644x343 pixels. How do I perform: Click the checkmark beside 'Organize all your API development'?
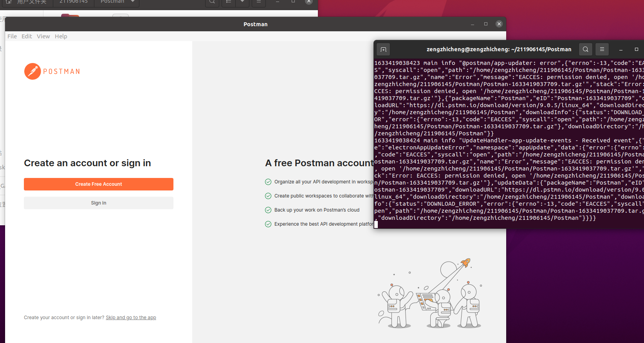pyautogui.click(x=268, y=182)
